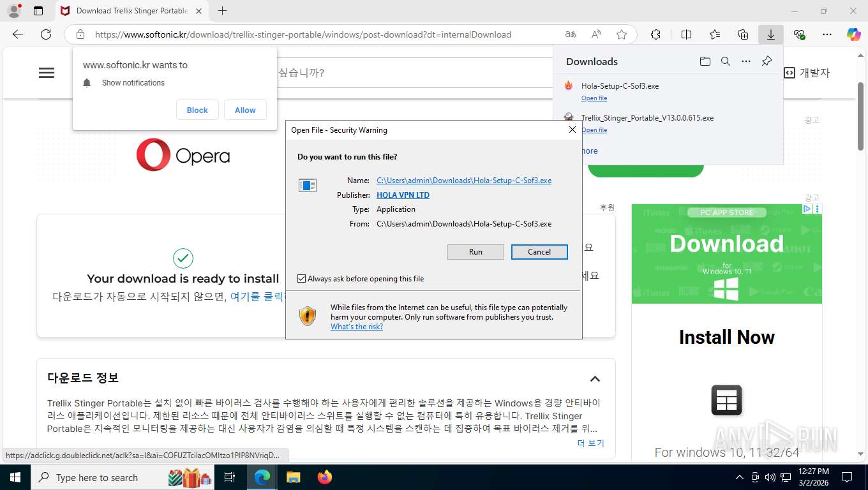Image resolution: width=868 pixels, height=490 pixels.
Task: Launch Firefox from the taskbar
Action: click(x=325, y=477)
